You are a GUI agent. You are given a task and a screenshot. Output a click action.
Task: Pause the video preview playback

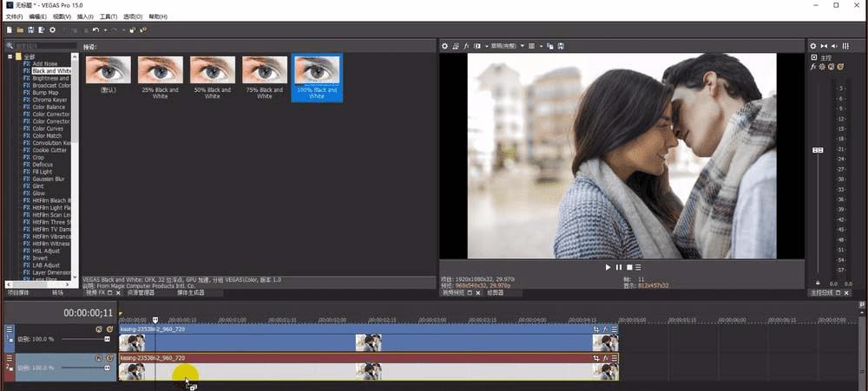(618, 267)
